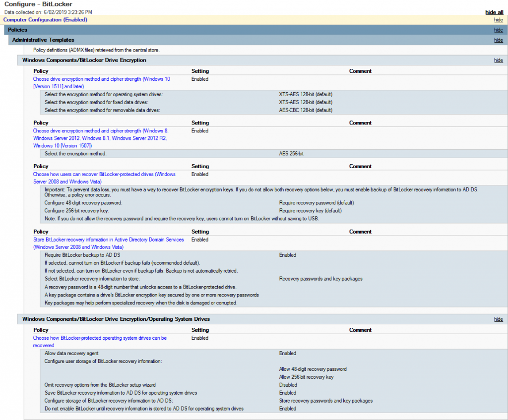Viewport: 508px width, 420px height.
Task: Click the 'Data collected on' timestamp
Action: (48, 12)
